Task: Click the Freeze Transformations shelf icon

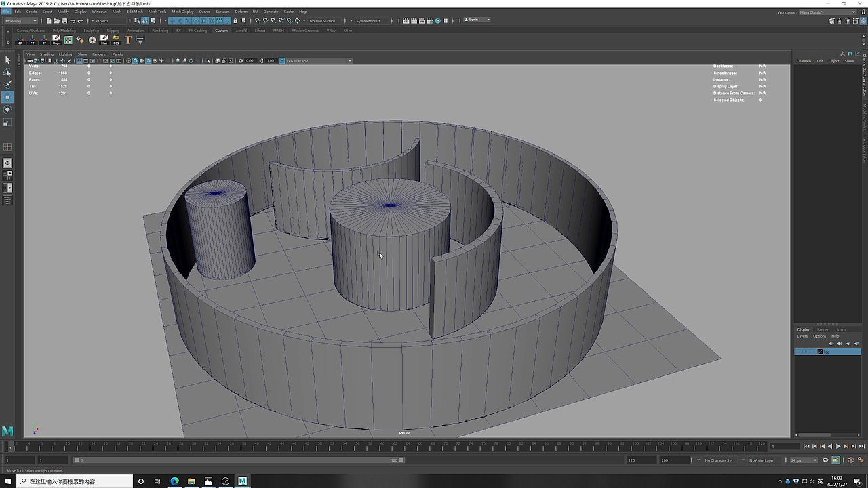Action: (33, 40)
